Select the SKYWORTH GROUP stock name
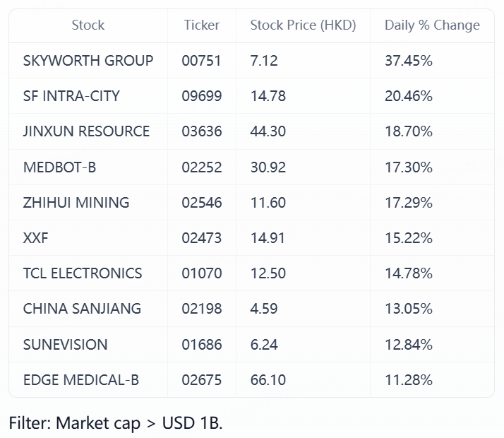 [x=88, y=61]
